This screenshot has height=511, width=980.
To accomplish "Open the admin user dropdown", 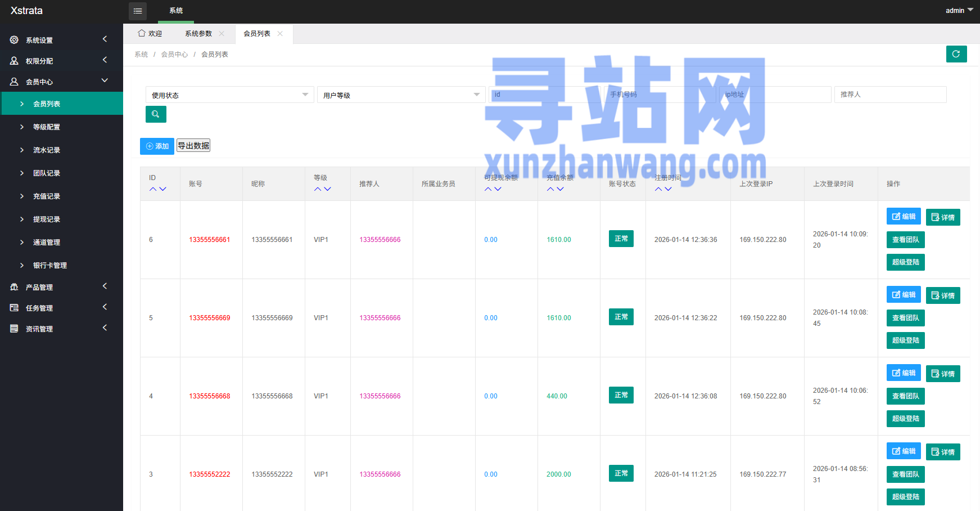I will (x=959, y=11).
